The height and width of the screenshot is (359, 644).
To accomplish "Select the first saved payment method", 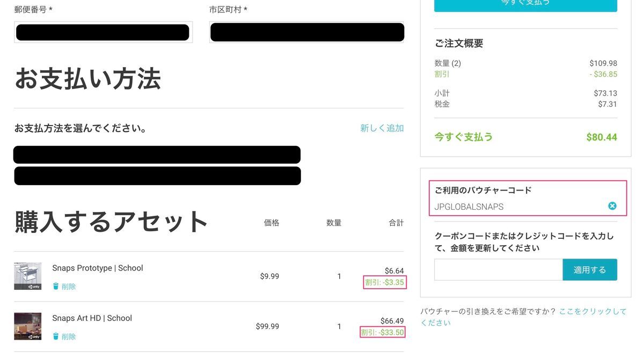I will (157, 155).
